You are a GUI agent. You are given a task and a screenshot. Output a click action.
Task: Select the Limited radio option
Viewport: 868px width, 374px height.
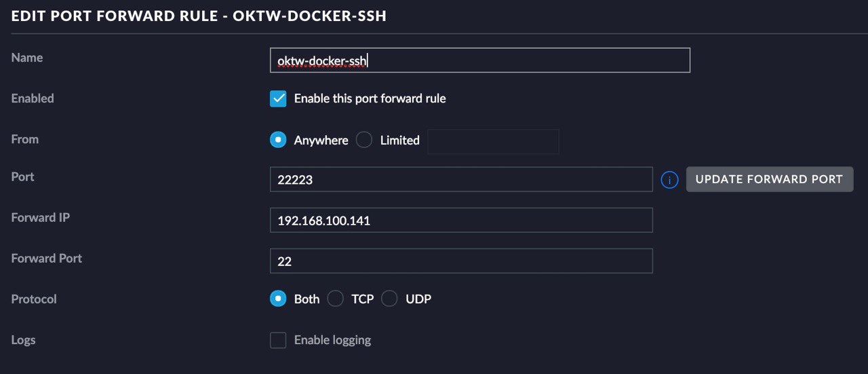[x=364, y=140]
